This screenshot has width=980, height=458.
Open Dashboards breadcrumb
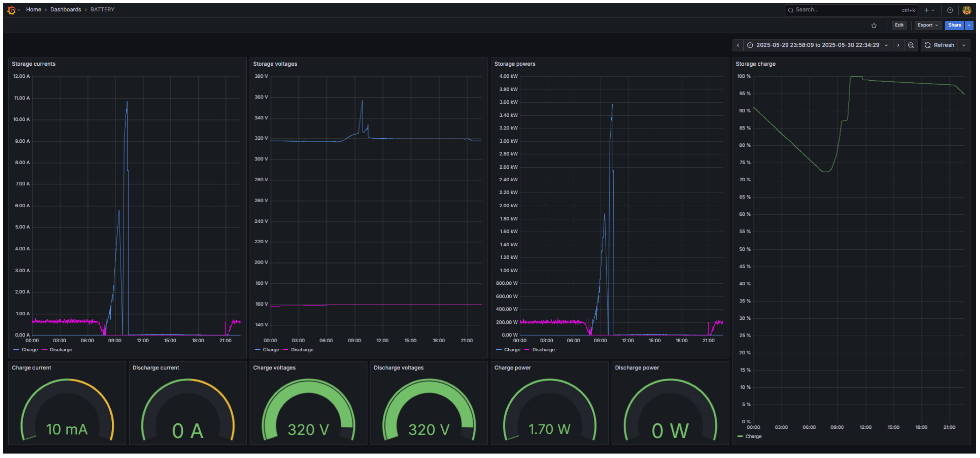pyautogui.click(x=65, y=10)
